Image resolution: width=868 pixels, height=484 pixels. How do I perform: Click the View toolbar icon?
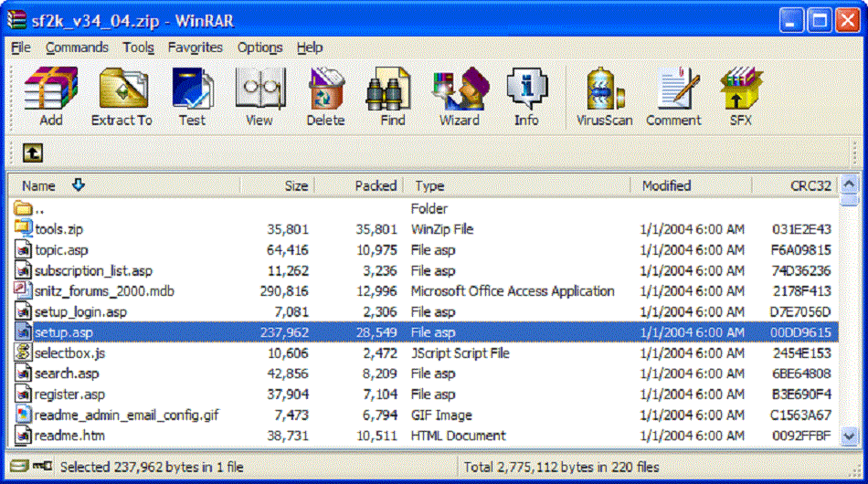click(x=259, y=96)
